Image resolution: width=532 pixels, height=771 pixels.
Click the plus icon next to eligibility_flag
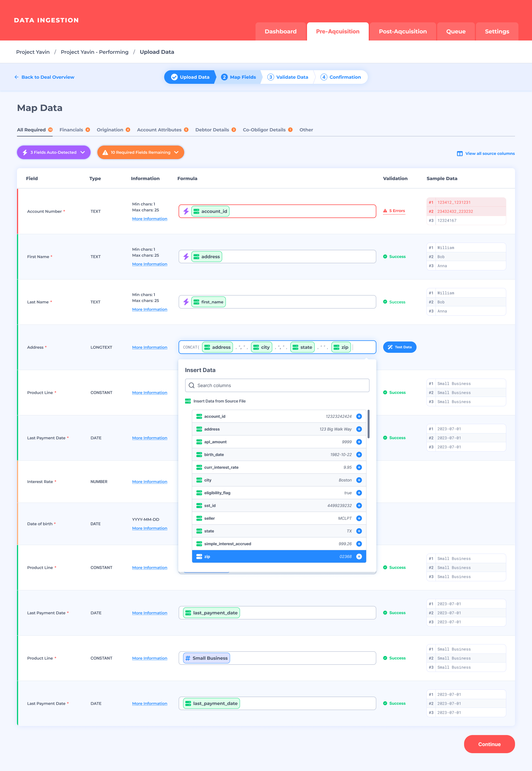click(359, 493)
